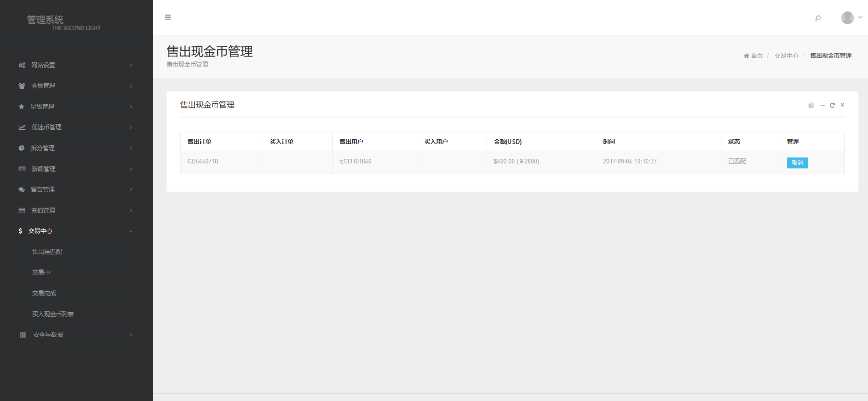The image size is (868, 401).
Task: Collapse the 交易中心 sidebar section
Action: tap(131, 231)
